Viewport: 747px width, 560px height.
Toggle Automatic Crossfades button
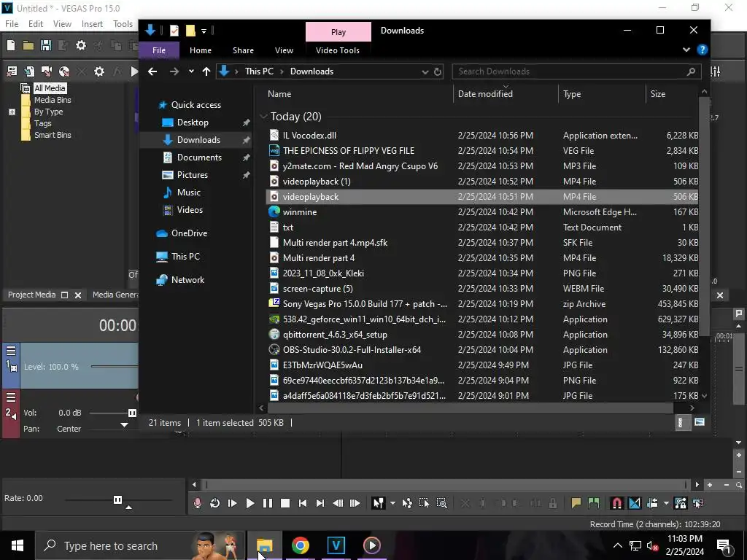635,503
